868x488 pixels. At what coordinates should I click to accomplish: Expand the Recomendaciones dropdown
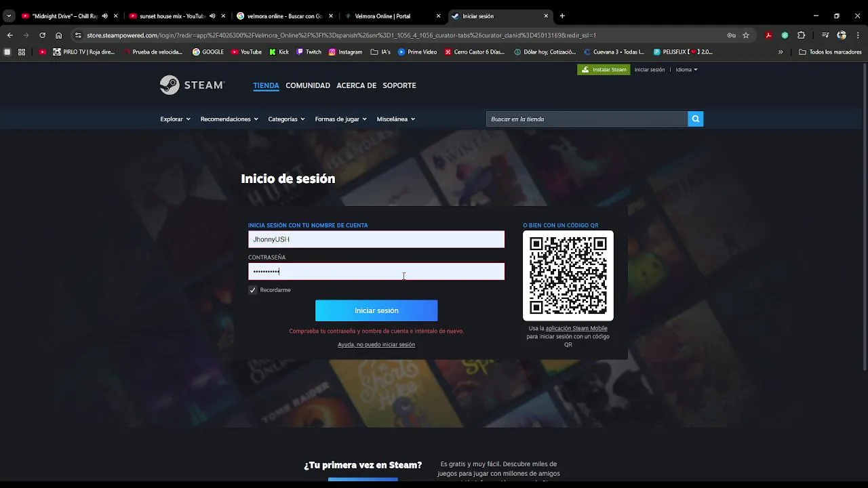point(229,119)
